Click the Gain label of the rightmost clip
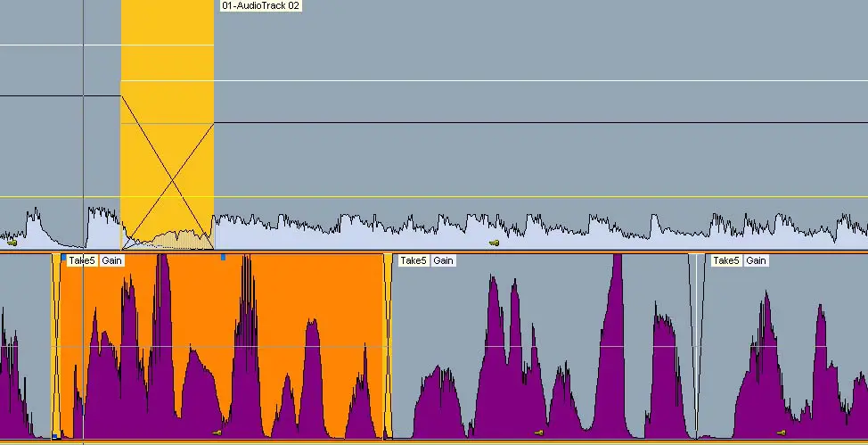 (x=756, y=260)
